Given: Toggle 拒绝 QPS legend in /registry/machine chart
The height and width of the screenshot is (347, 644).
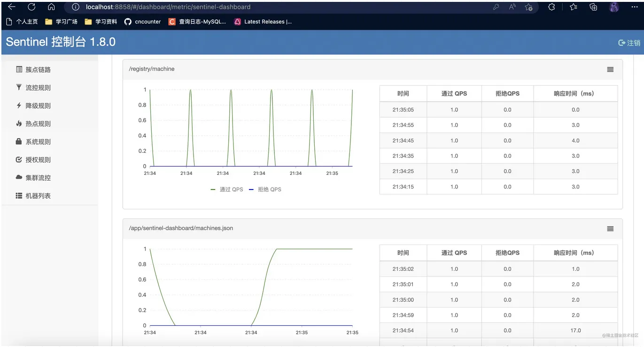Looking at the screenshot, I should (265, 189).
